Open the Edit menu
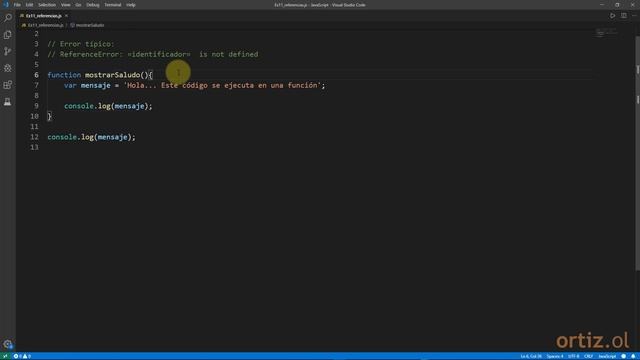 29,5
